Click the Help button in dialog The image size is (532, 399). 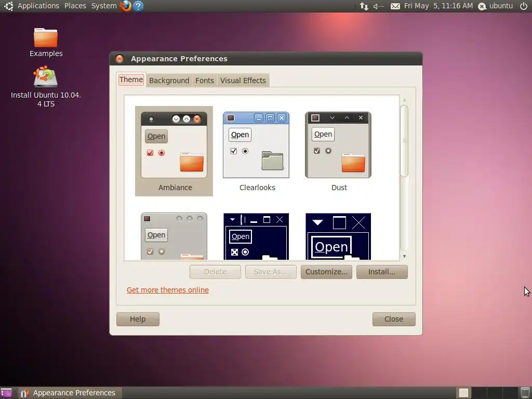coord(138,320)
